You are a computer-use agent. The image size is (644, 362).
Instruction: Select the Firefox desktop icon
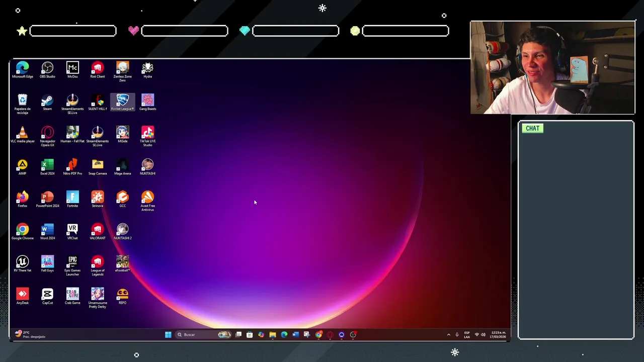[x=22, y=199]
